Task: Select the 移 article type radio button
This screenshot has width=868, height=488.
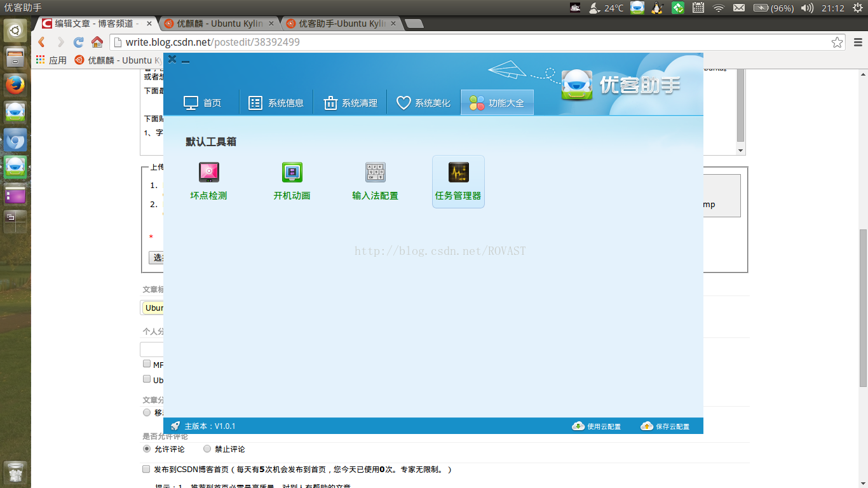Action: coord(147,412)
